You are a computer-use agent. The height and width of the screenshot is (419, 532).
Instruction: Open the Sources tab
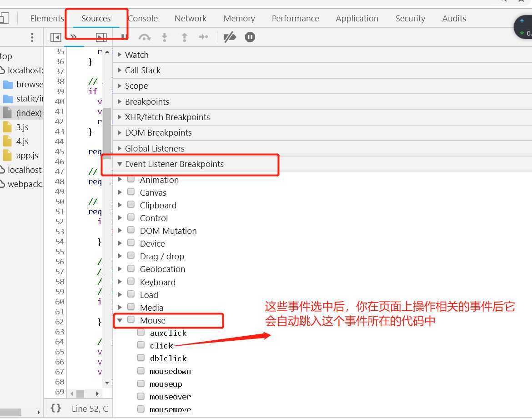click(x=95, y=18)
